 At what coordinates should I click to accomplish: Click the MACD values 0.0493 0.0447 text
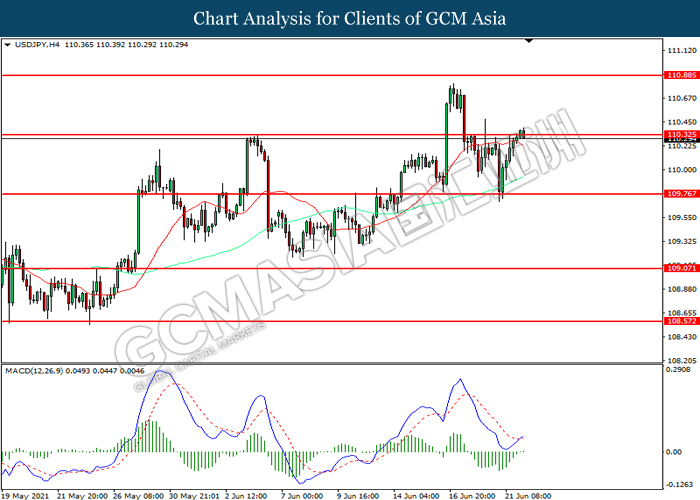click(92, 371)
